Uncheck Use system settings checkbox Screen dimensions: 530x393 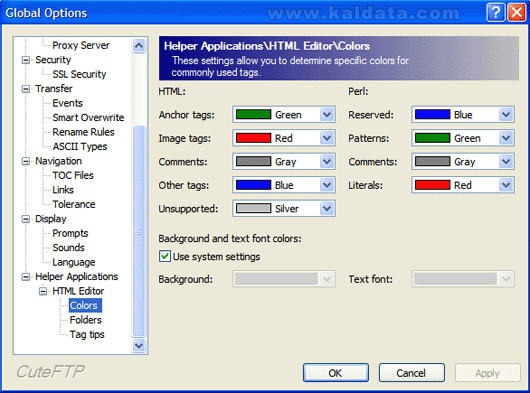165,256
